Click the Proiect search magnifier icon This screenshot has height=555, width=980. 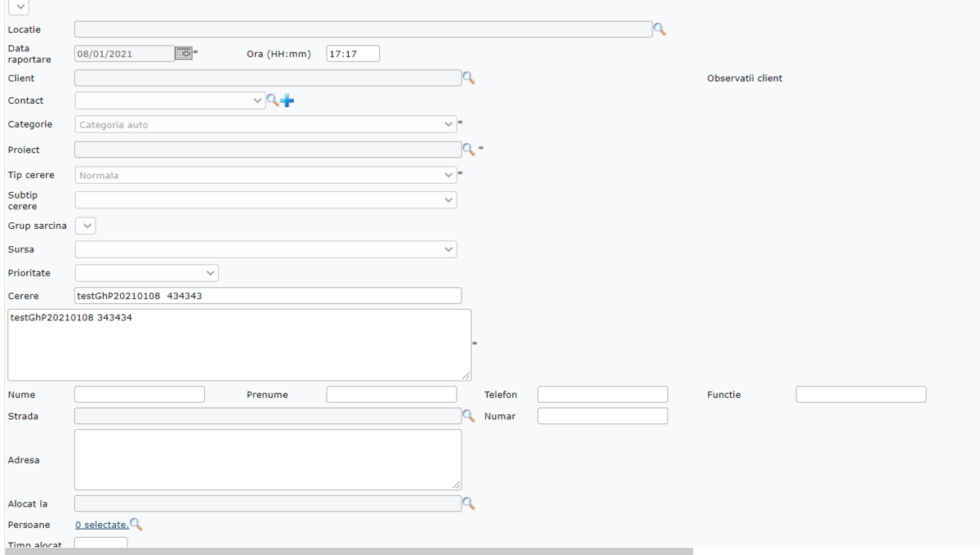click(469, 150)
